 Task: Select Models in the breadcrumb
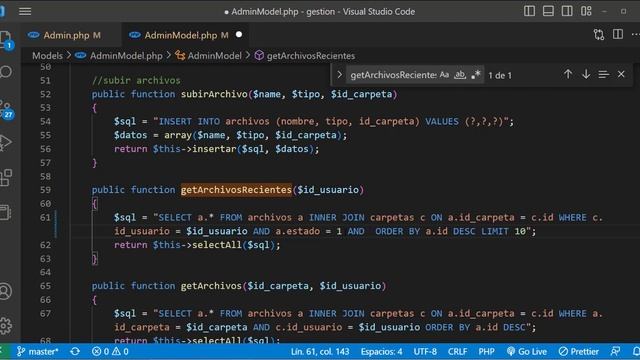click(47, 56)
